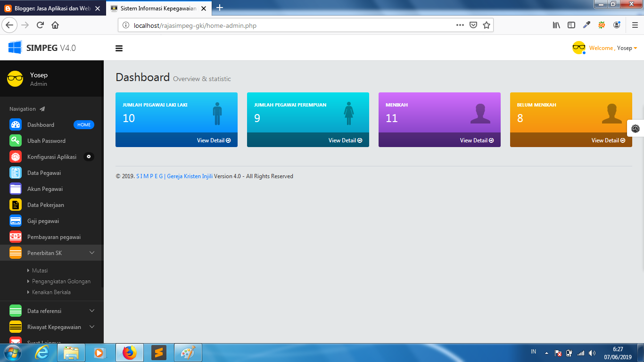
Task: Select the Mutasi submenu item
Action: tap(39, 270)
